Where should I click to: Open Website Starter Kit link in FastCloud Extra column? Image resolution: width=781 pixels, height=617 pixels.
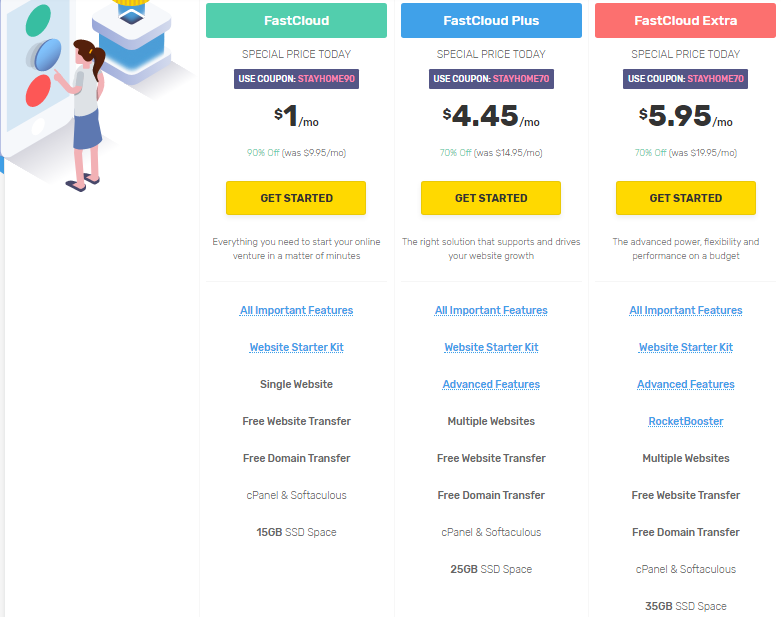click(686, 347)
